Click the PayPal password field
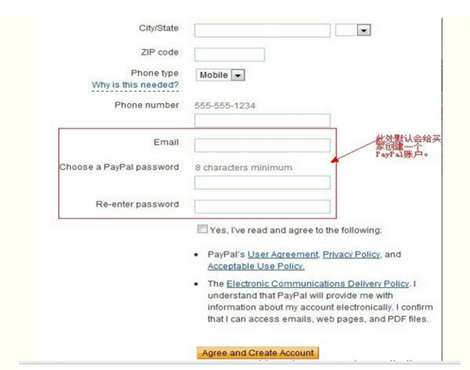Viewport: 470px width, 370px height. pyautogui.click(x=262, y=183)
